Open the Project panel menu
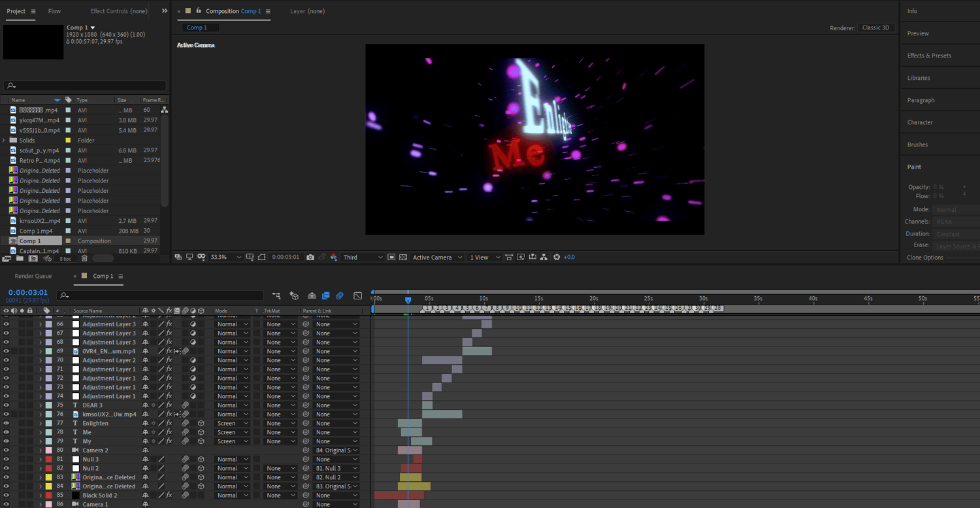Screen dimensions: 980x508 (33, 11)
